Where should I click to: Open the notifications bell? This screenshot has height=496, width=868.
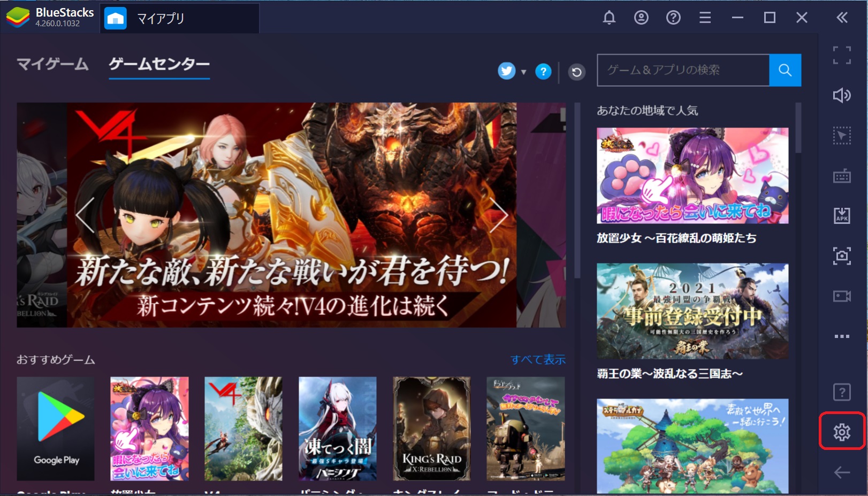pos(609,18)
